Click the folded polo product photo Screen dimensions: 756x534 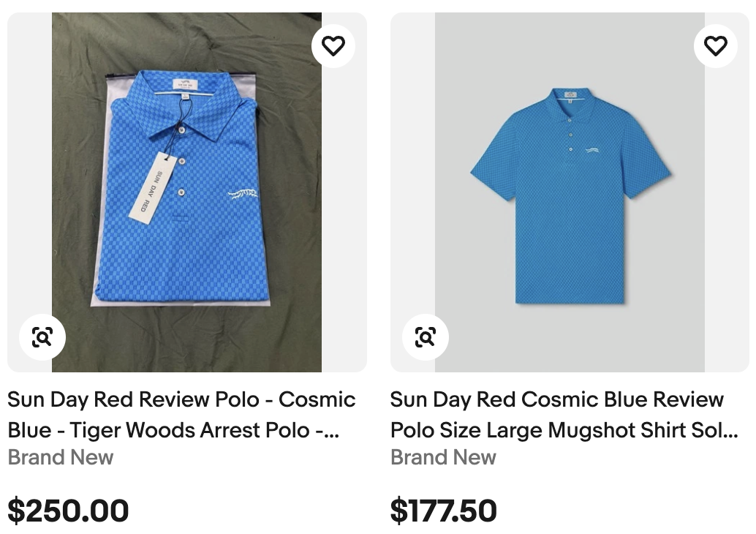point(187,190)
